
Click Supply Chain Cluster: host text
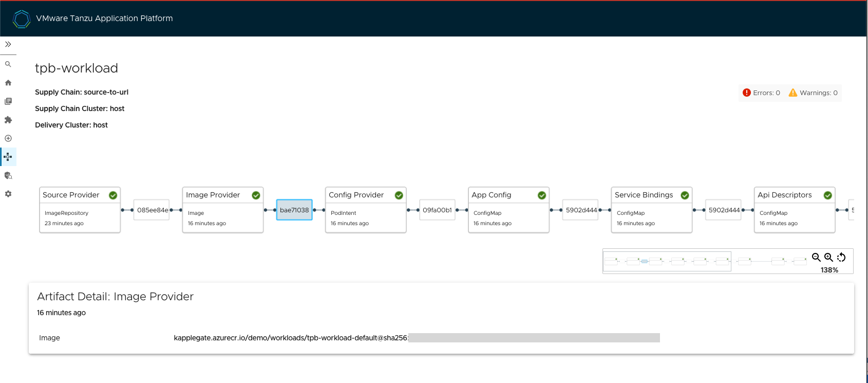pyautogui.click(x=80, y=108)
